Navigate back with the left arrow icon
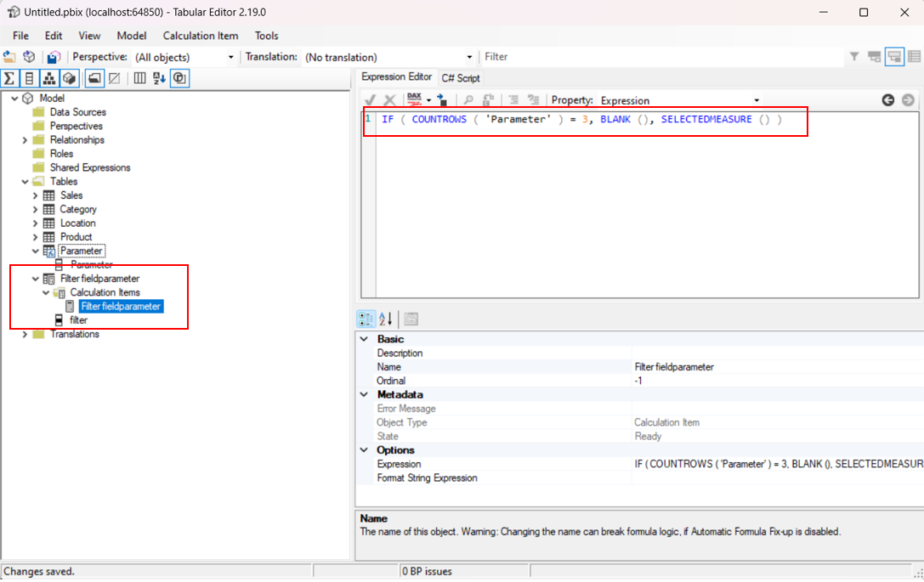 click(x=888, y=100)
